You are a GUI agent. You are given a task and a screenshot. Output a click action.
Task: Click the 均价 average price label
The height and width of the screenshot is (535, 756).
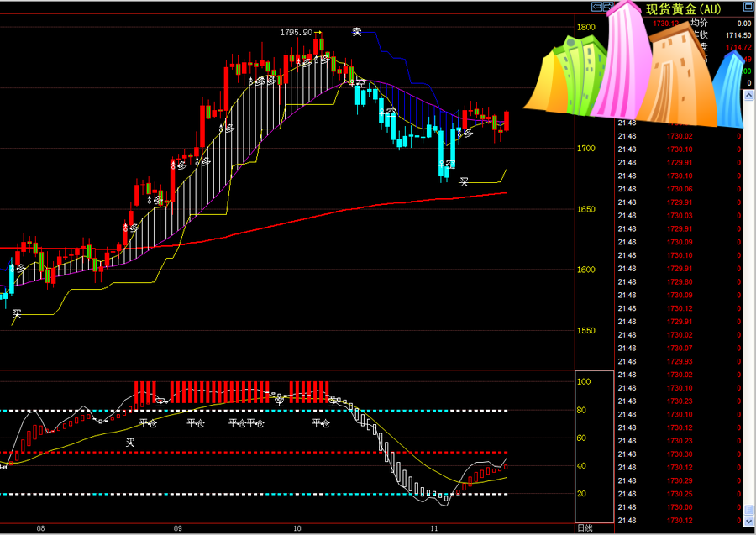pos(699,23)
